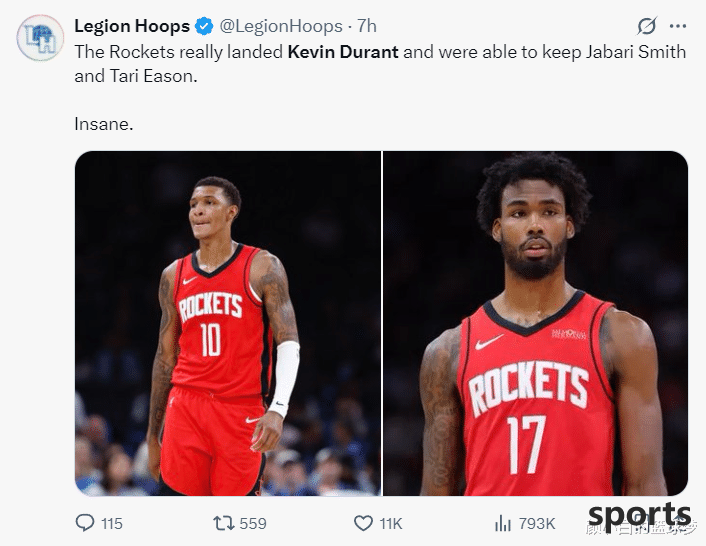Click the sports watermark logo
This screenshot has width=706, height=546.
(639, 515)
